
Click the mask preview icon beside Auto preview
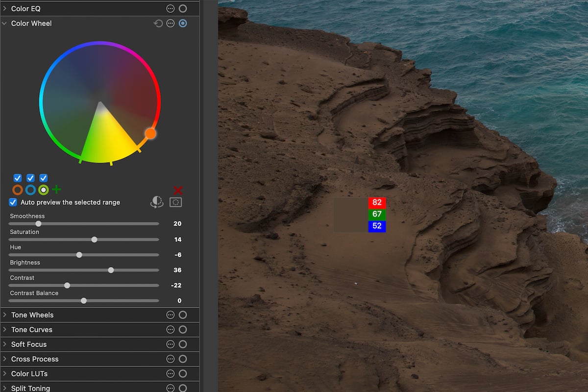click(x=157, y=202)
